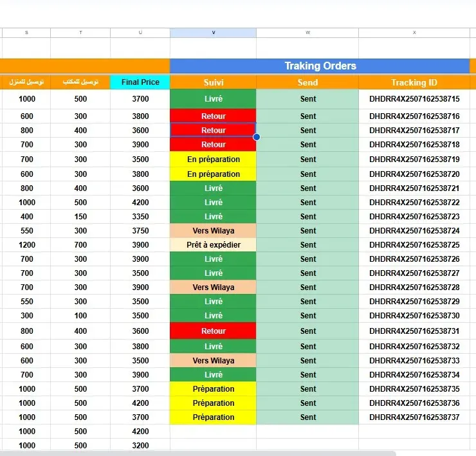Select column U header
Viewport: 476px width, 456px height.
point(140,33)
